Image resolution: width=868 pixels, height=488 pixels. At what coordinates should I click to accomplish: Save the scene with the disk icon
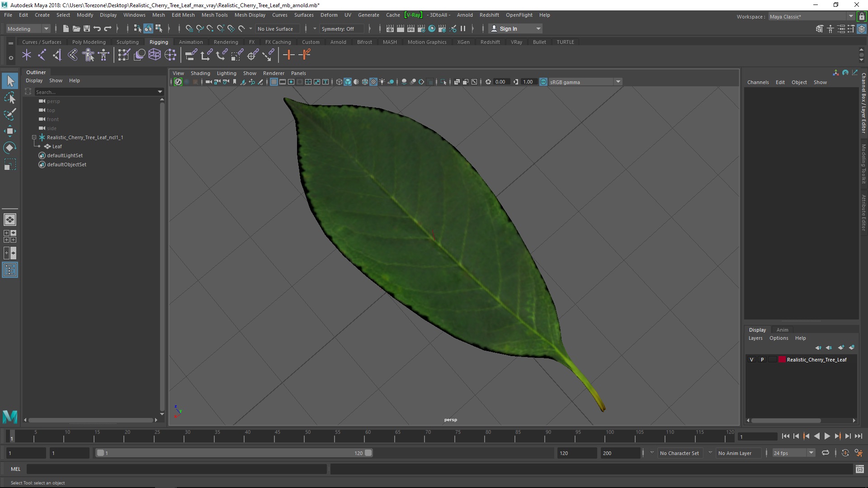86,28
